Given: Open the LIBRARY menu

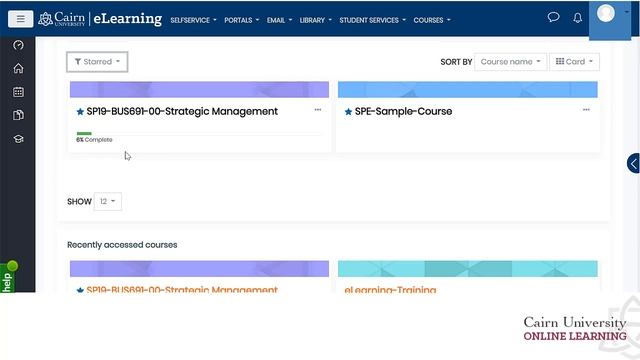Looking at the screenshot, I should [x=316, y=20].
